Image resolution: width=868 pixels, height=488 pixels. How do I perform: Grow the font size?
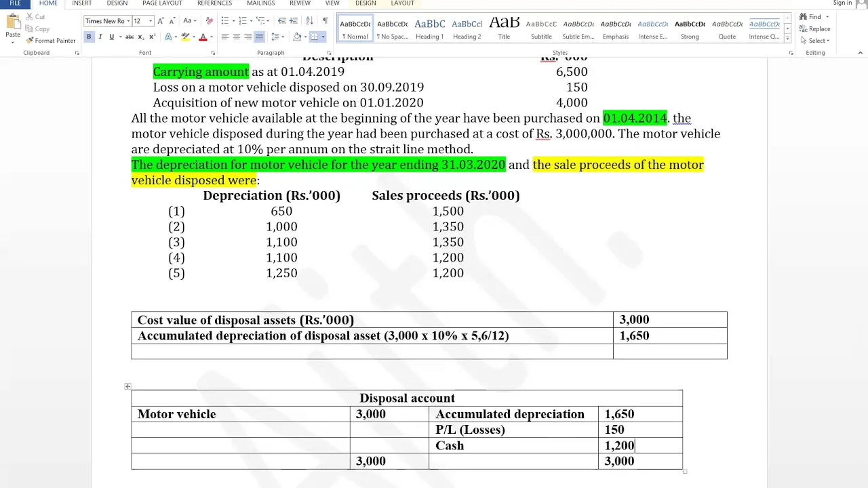tap(160, 21)
